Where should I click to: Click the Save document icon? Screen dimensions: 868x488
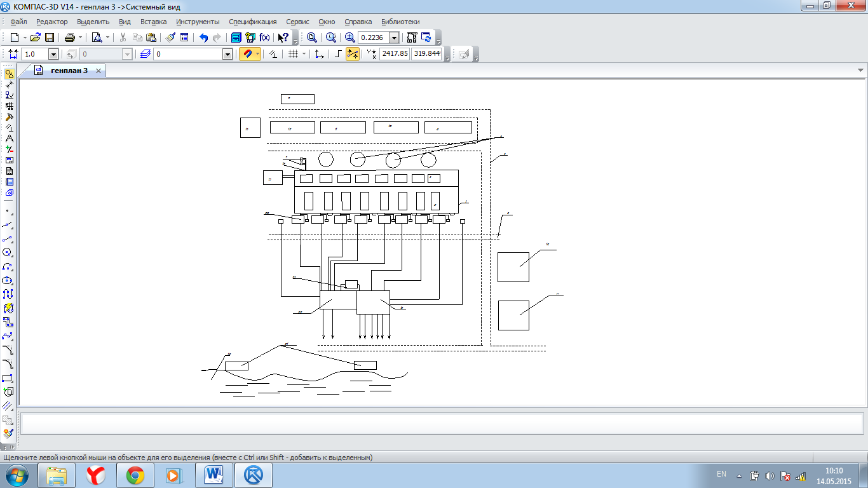pyautogui.click(x=50, y=37)
